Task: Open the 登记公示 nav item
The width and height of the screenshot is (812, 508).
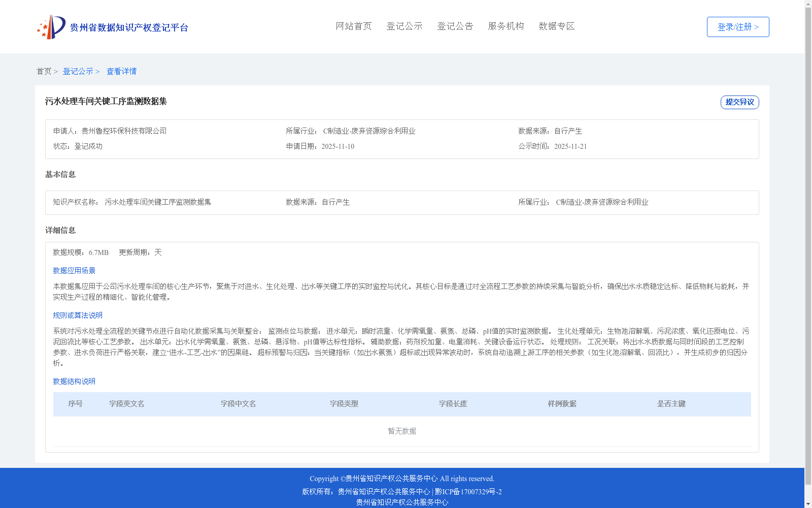Action: 404,26
